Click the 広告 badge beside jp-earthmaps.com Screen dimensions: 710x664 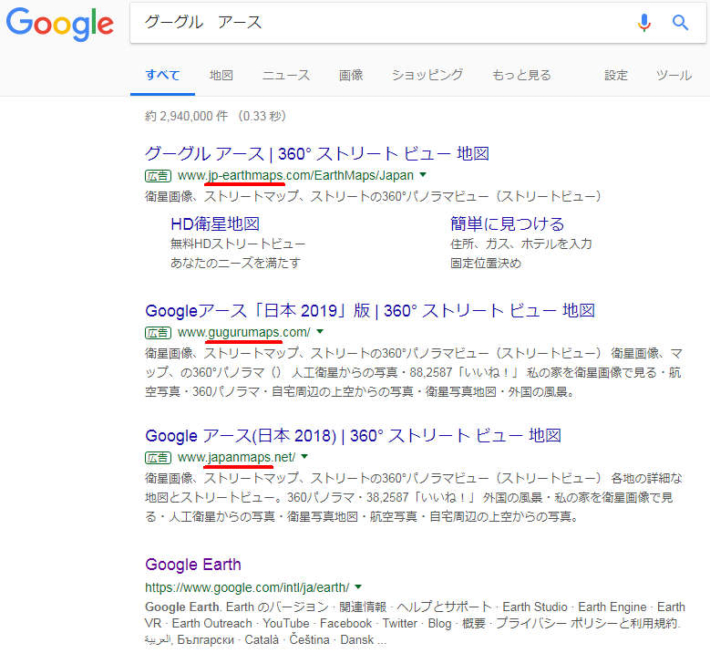(x=158, y=176)
